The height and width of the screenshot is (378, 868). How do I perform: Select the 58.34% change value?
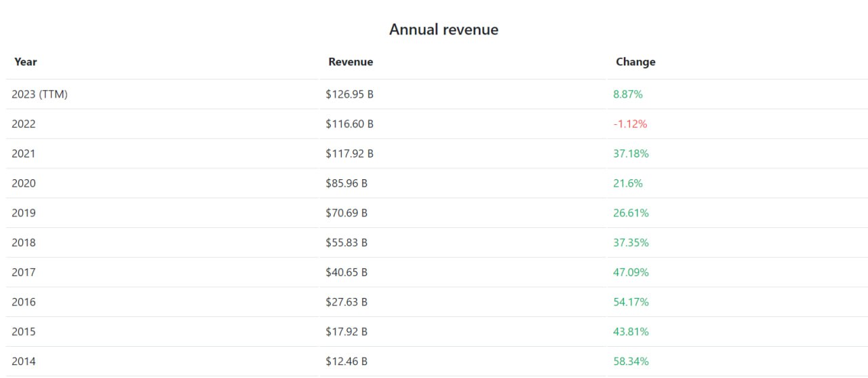[631, 362]
